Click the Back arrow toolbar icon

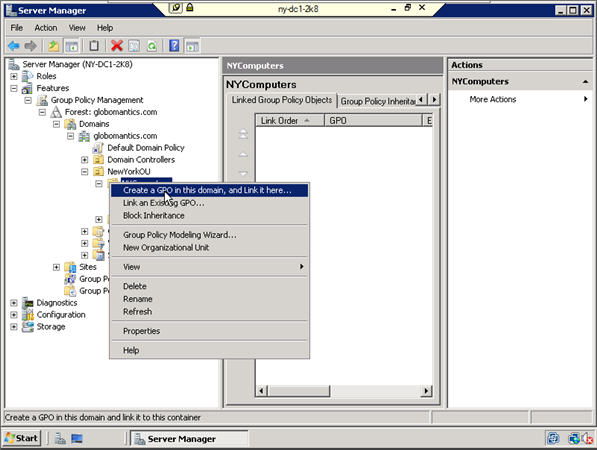14,46
